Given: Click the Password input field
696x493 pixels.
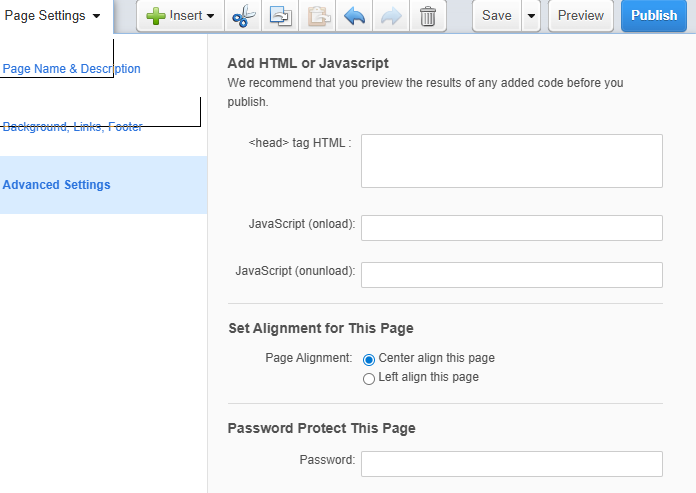Looking at the screenshot, I should click(512, 464).
